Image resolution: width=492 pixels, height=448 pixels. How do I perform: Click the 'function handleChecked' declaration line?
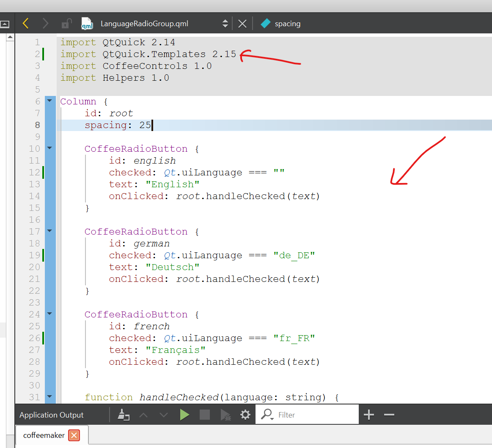click(212, 398)
